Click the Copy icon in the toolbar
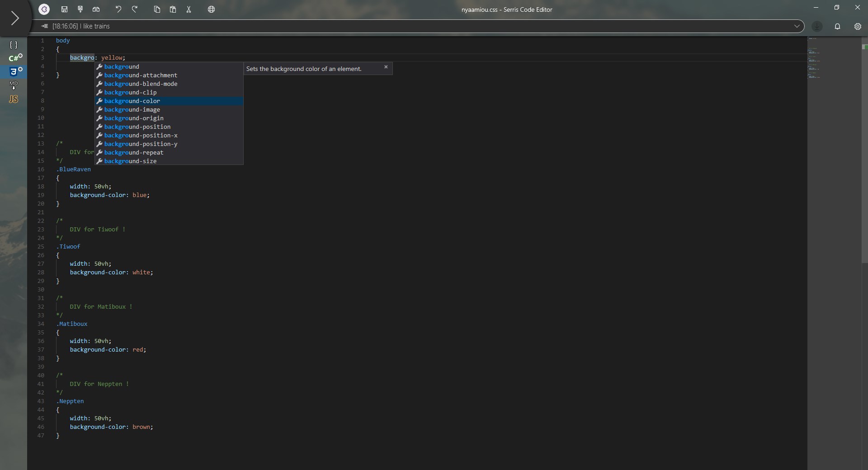 point(157,9)
